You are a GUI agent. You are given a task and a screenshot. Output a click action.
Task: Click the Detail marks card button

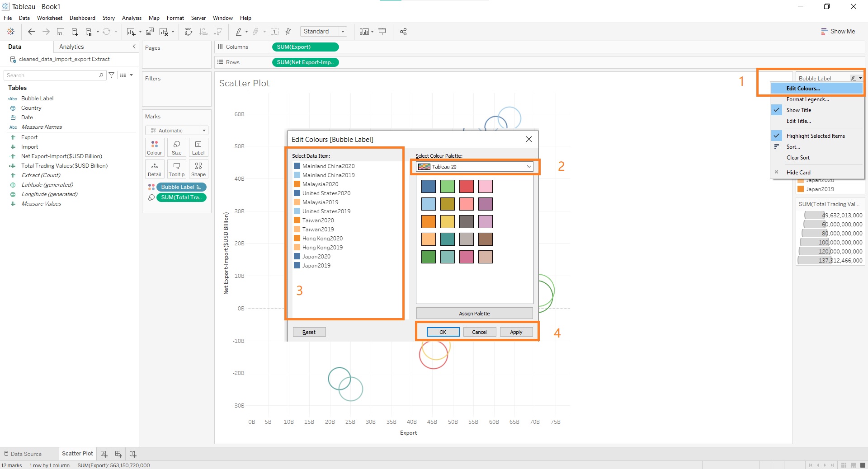(x=154, y=169)
